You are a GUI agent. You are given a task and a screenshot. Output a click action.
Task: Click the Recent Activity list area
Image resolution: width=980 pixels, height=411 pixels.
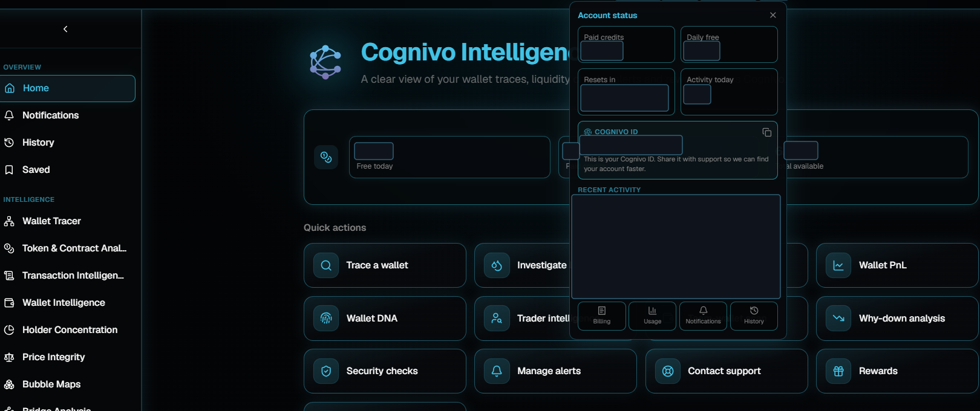676,247
